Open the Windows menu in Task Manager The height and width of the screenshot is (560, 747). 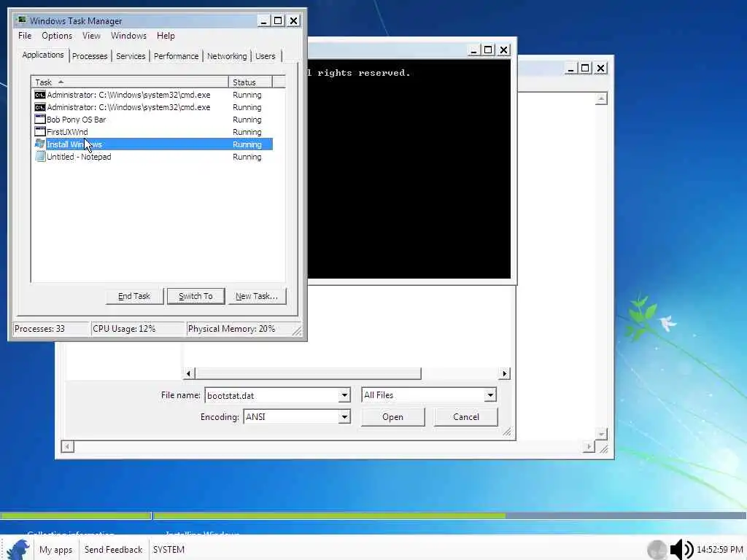128,36
